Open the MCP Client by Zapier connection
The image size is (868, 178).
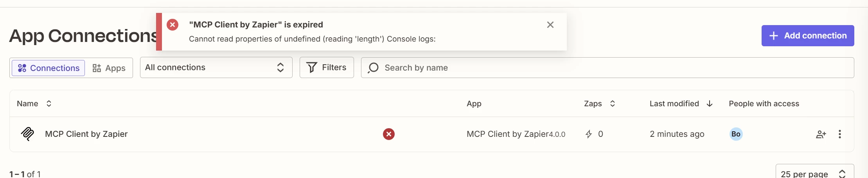point(86,134)
